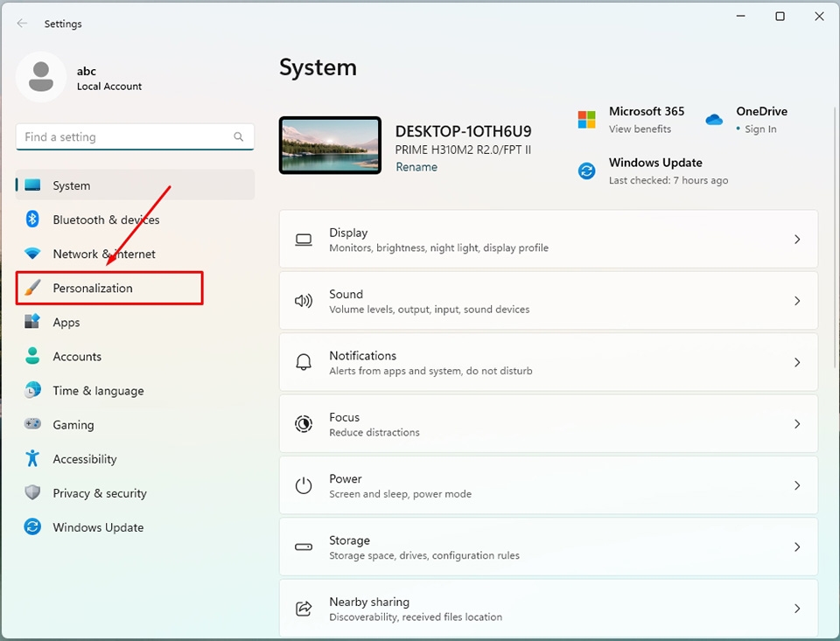Click the DESKTOP-1OTH6U9 device name
840x641 pixels.
tap(463, 131)
